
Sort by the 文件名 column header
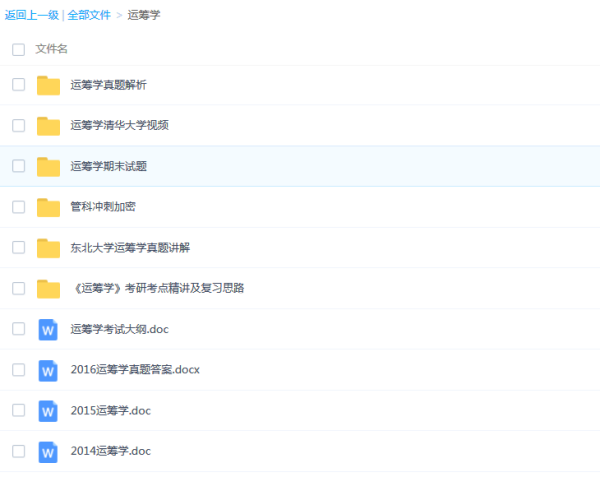52,49
